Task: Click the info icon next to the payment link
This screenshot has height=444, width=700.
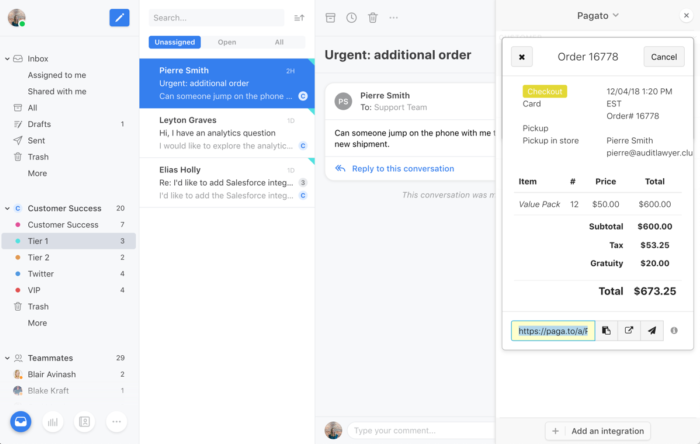Action: 674,331
